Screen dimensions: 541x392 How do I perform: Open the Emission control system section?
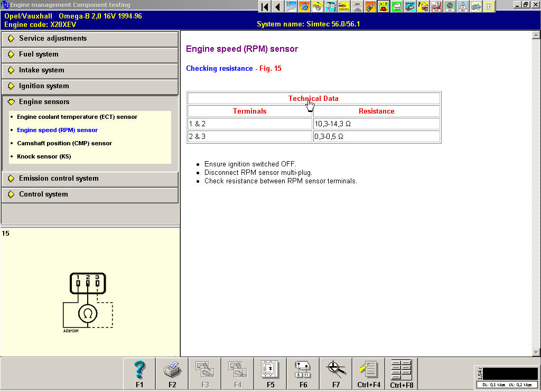59,179
